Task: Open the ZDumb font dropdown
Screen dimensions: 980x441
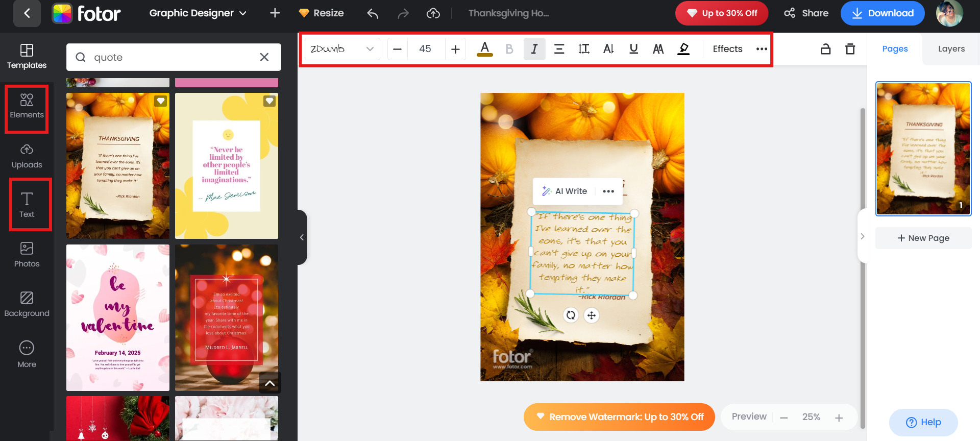Action: (x=342, y=49)
